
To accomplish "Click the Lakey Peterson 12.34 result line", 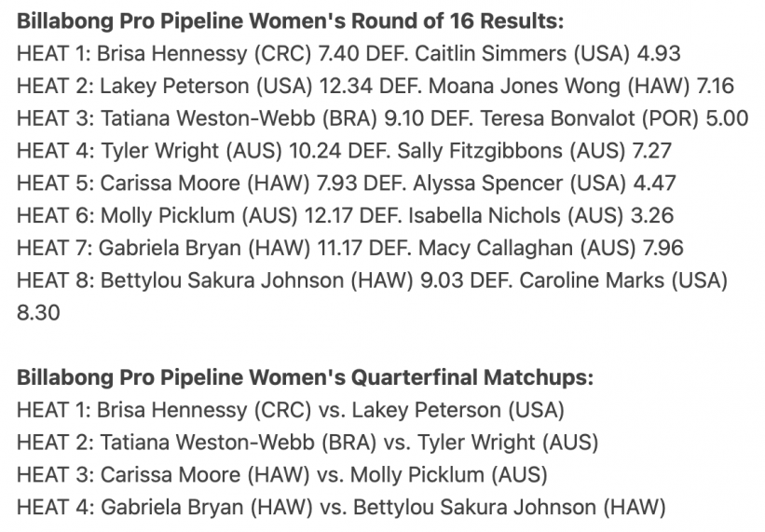I will (x=376, y=86).
